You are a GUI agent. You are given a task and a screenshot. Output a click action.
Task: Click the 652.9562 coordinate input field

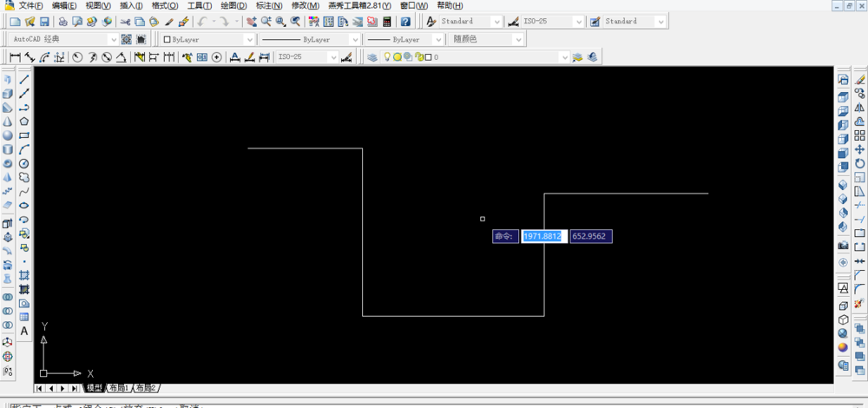click(x=591, y=236)
